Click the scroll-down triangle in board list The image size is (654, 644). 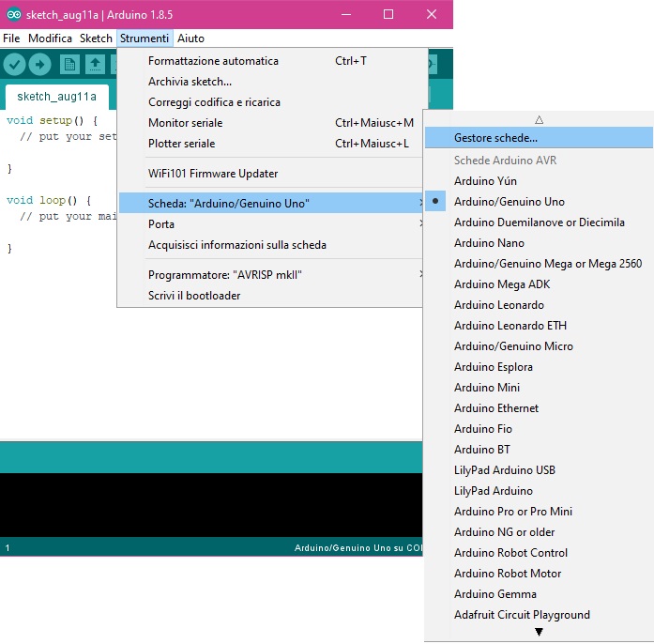(x=539, y=632)
